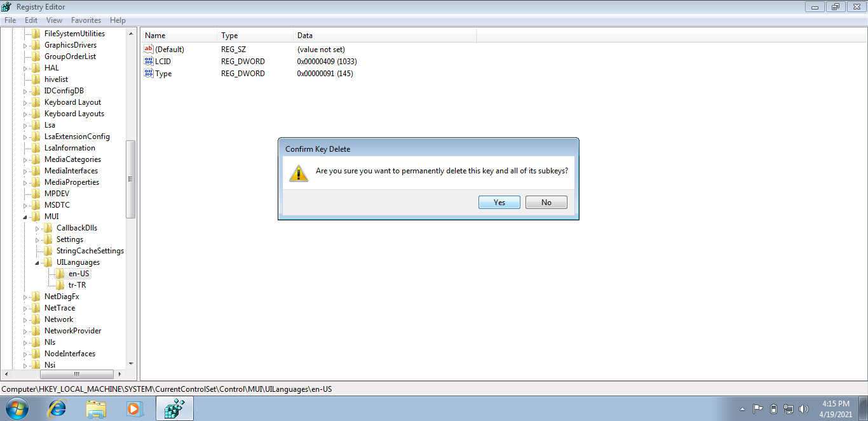868x421 pixels.
Task: Cancel deletion with No button
Action: 546,203
